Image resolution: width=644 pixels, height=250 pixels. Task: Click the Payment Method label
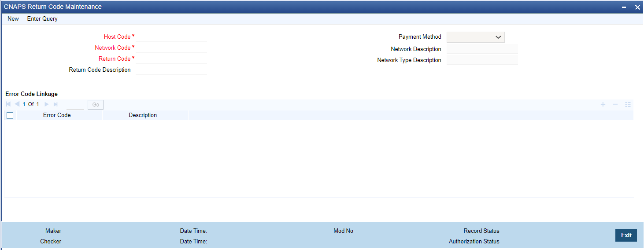420,37
